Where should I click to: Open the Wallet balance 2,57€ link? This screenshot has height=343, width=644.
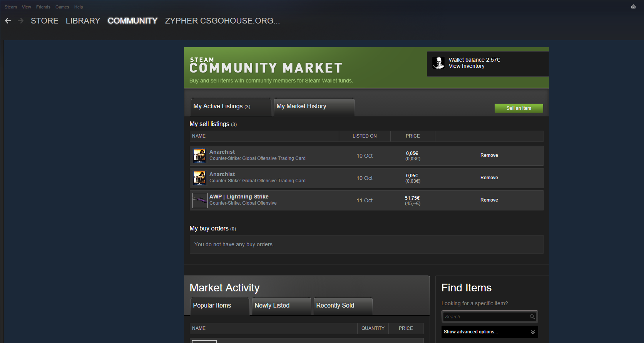pyautogui.click(x=474, y=60)
